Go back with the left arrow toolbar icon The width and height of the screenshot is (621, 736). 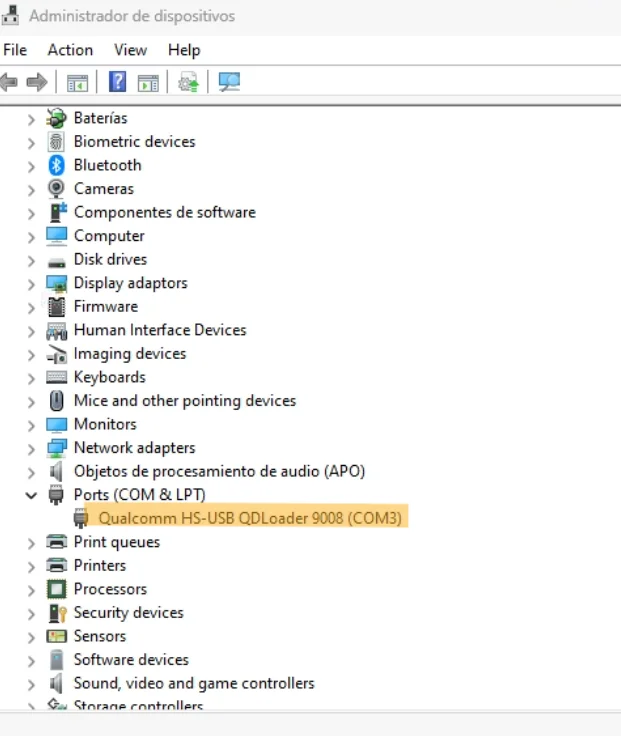9,82
